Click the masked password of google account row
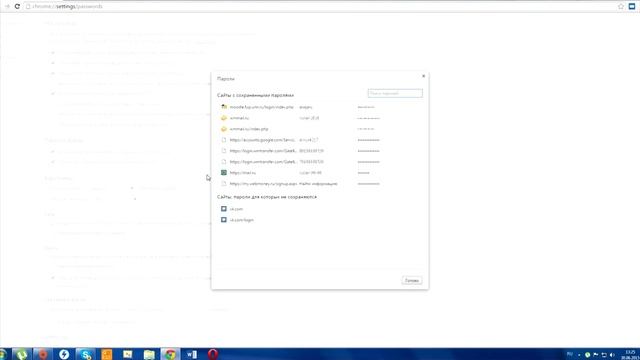This screenshot has height=360, width=640. (368, 140)
